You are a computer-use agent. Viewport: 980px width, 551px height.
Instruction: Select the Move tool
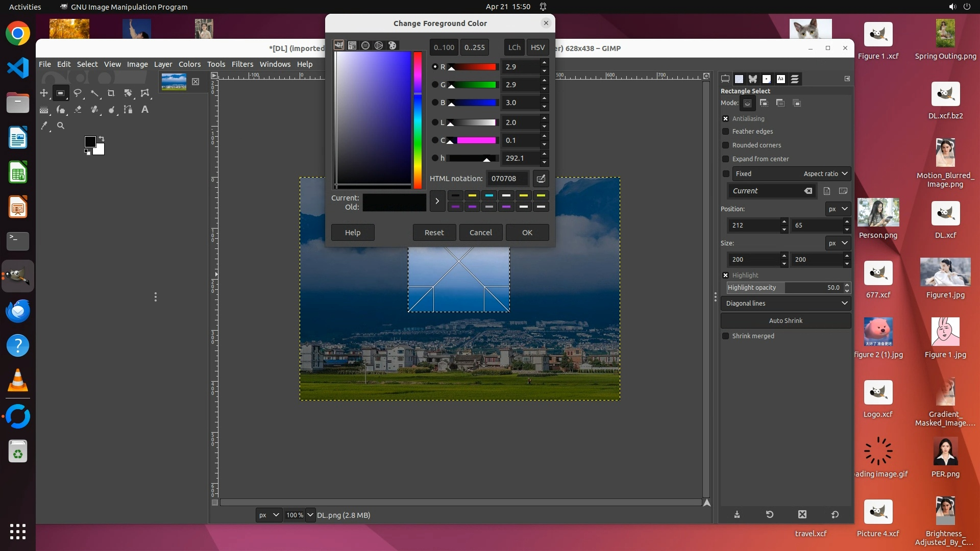click(x=44, y=93)
